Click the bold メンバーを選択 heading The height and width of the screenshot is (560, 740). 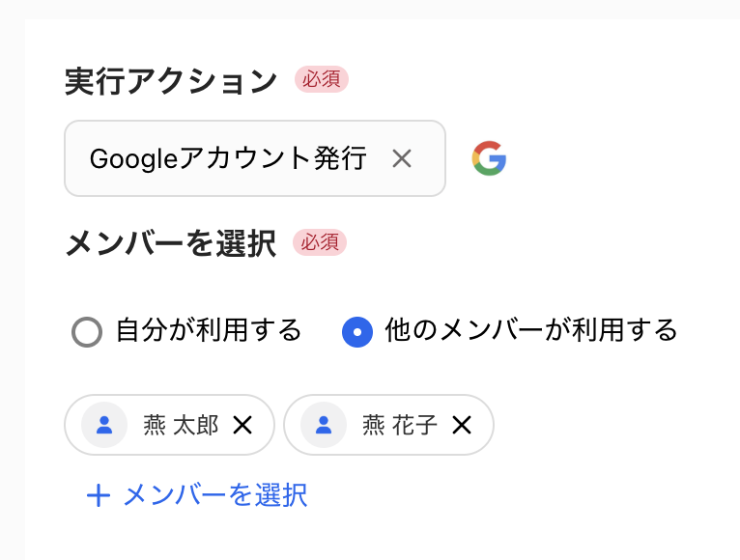pyautogui.click(x=171, y=243)
